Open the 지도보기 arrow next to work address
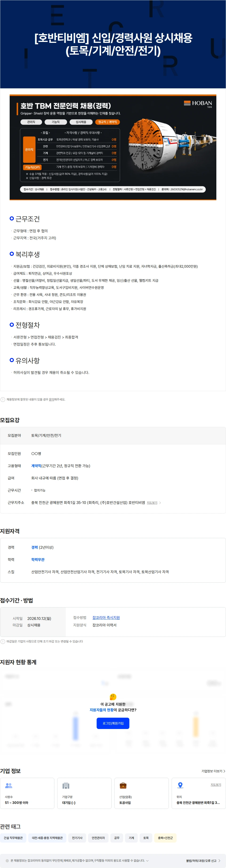 point(160,503)
